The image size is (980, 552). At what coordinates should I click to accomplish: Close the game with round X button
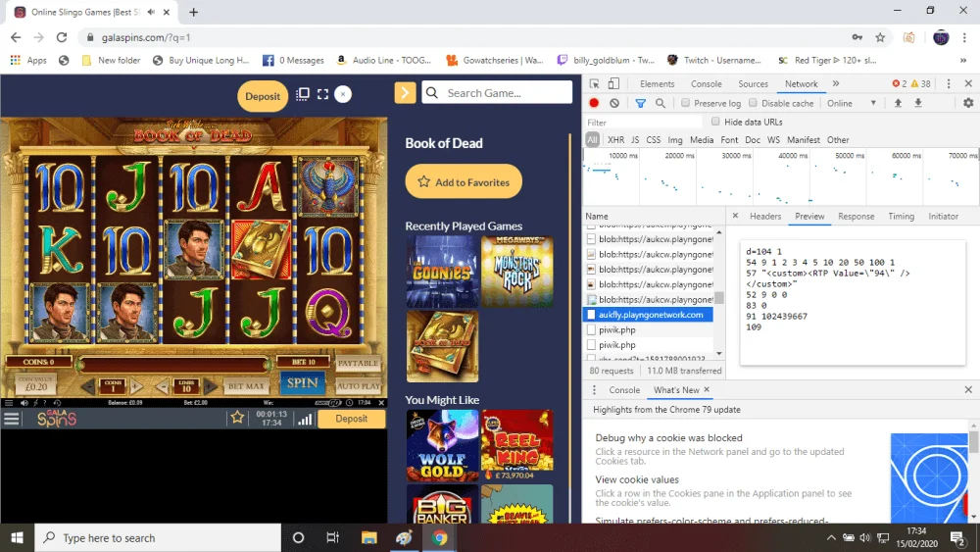click(x=342, y=94)
